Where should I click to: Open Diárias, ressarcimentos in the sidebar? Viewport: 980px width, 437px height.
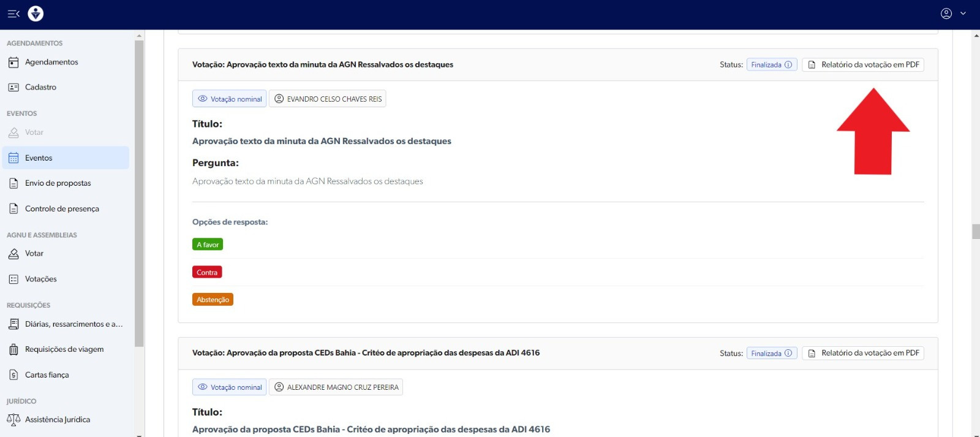coord(73,324)
